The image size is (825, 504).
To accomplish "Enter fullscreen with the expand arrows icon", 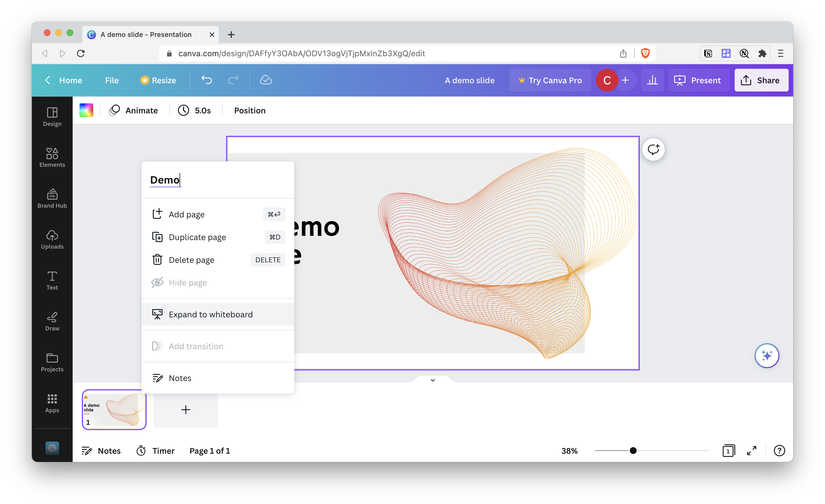I will click(752, 450).
